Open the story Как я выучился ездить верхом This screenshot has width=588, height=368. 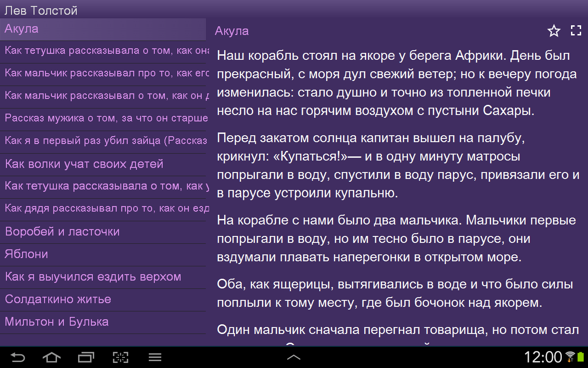(103, 277)
